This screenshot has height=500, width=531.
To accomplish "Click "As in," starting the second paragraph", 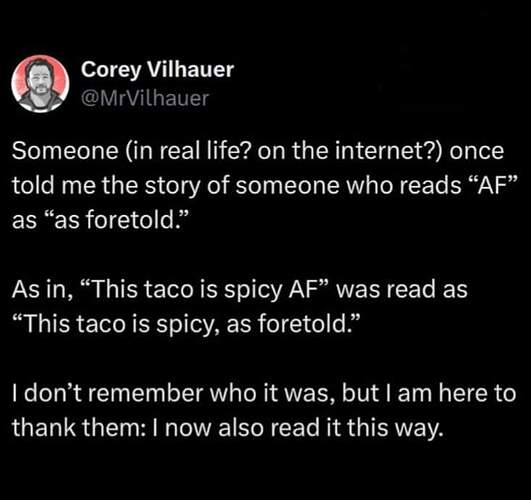I will [x=43, y=290].
